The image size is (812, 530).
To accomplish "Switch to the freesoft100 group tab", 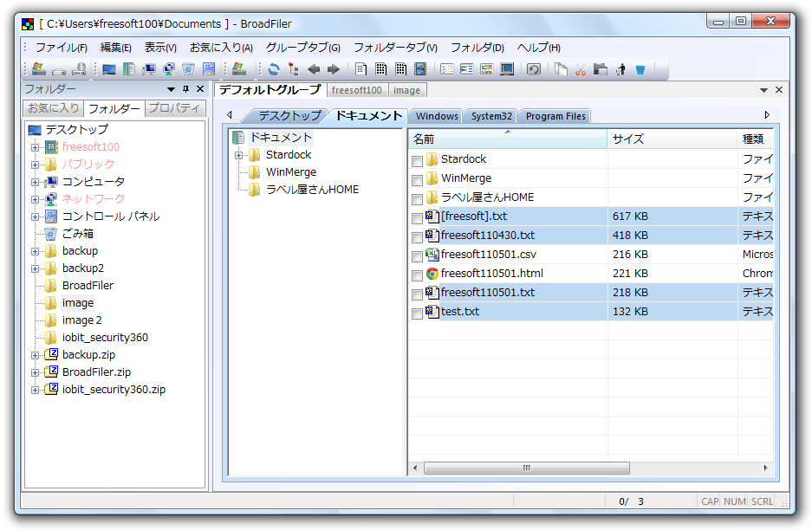I will 357,90.
